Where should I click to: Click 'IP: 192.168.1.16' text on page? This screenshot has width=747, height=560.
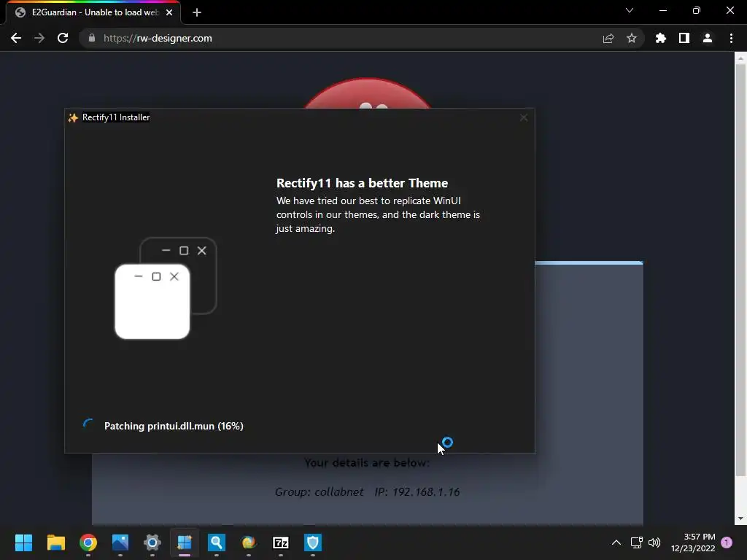(417, 492)
